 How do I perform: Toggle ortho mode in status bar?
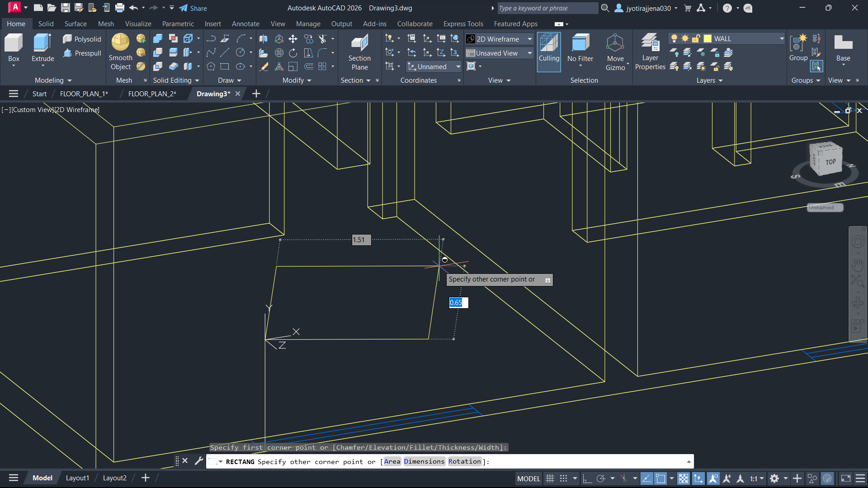pyautogui.click(x=587, y=479)
